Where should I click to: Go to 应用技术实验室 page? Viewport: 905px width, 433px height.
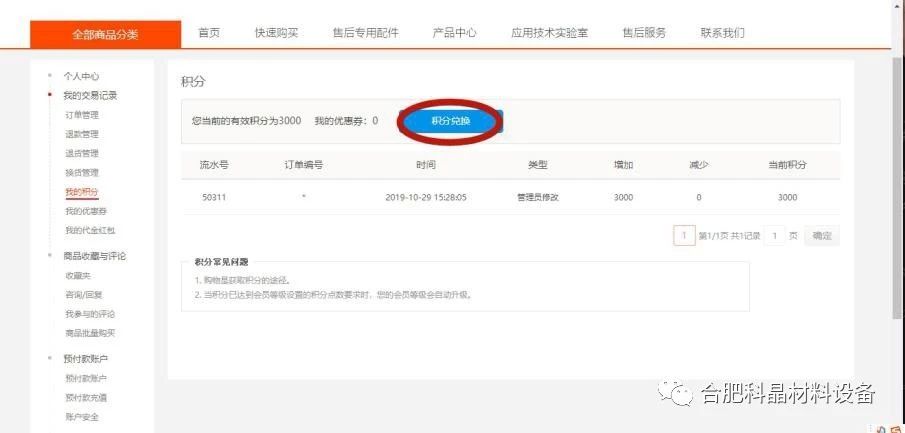tap(549, 33)
